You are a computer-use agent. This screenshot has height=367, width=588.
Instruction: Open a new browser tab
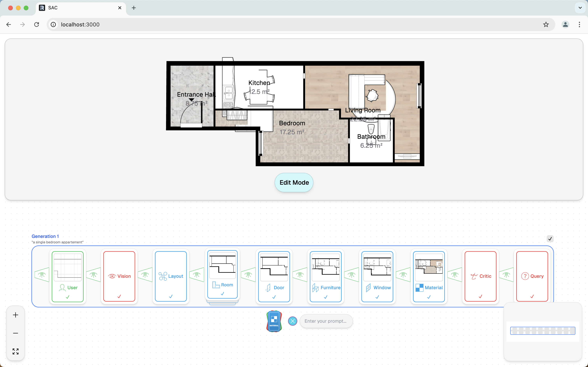134,8
